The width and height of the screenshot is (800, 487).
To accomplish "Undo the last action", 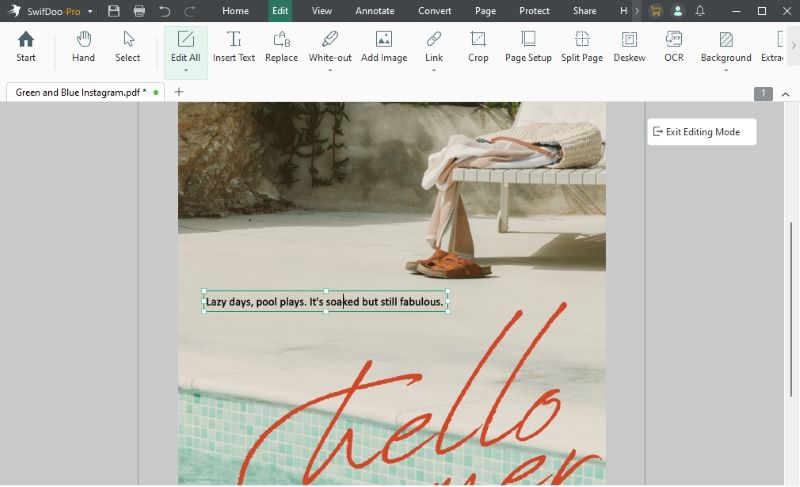I will click(x=164, y=11).
